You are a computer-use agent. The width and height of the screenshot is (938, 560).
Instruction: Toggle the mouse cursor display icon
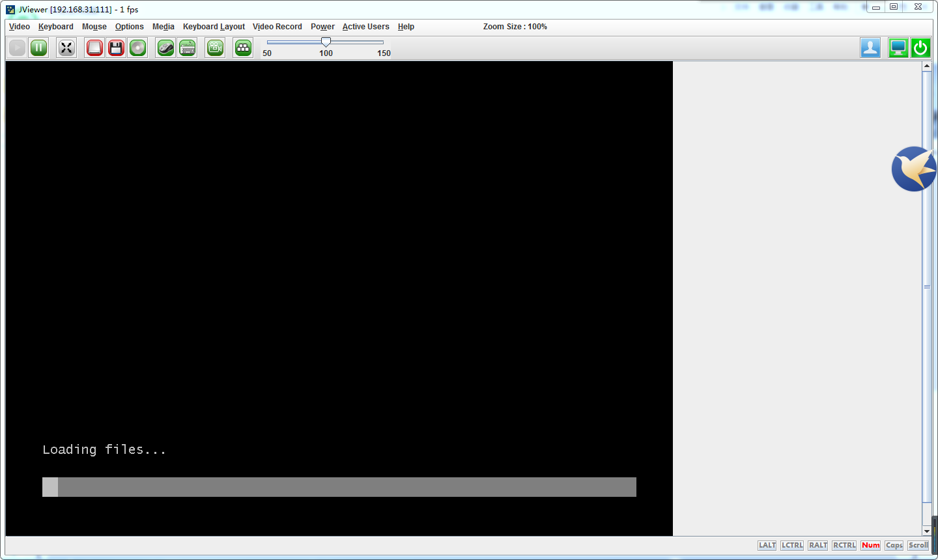click(165, 48)
